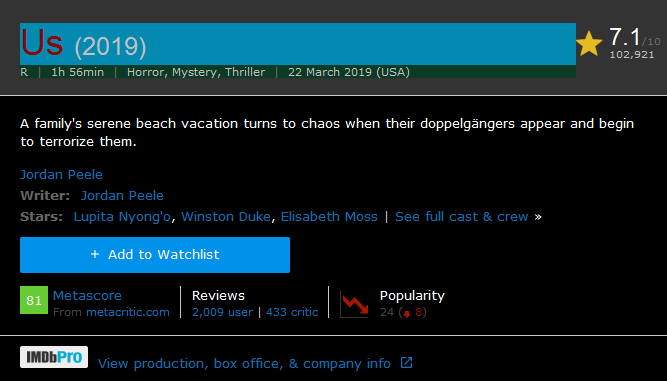The width and height of the screenshot is (667, 381).
Task: Open See full cast & crew link
Action: 462,217
